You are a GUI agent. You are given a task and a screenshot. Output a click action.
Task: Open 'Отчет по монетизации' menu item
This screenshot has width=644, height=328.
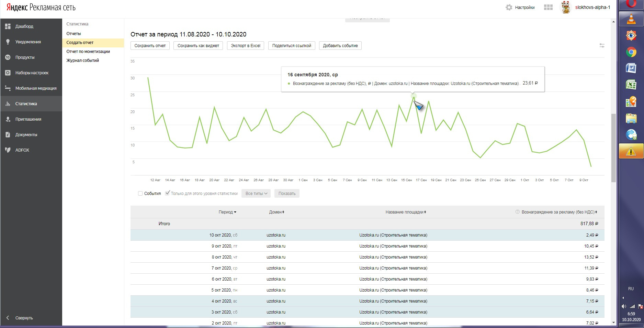click(88, 52)
